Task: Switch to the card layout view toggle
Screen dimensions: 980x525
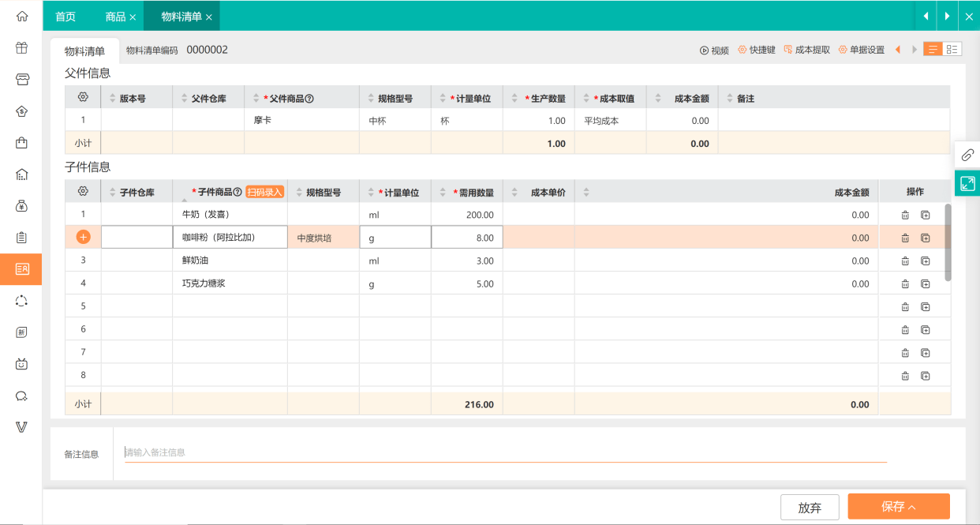Action: click(952, 49)
